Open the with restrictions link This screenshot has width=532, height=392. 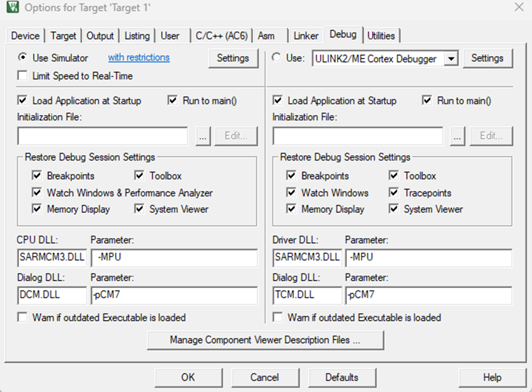point(139,57)
